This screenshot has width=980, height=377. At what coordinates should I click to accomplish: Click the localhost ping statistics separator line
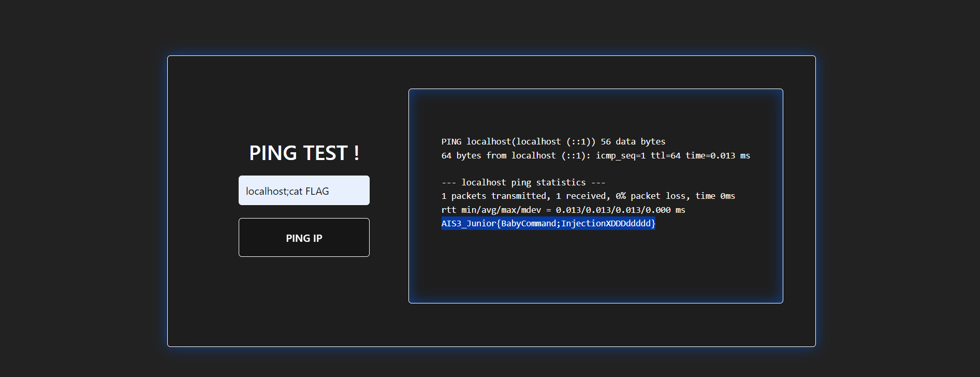[x=523, y=182]
